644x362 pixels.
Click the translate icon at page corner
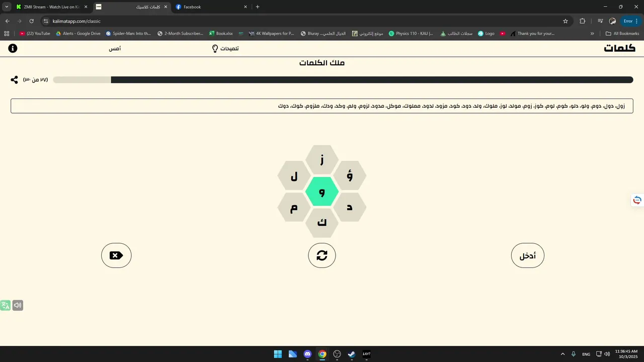pos(6,305)
